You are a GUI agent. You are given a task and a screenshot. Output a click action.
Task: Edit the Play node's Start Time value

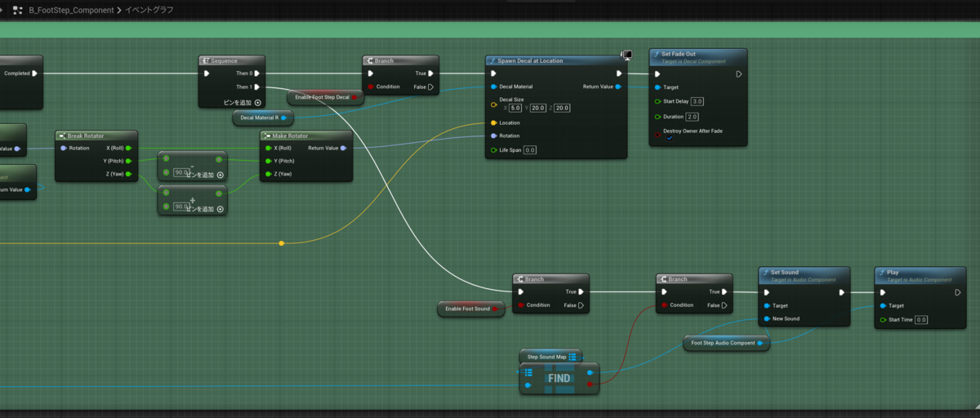(x=921, y=319)
